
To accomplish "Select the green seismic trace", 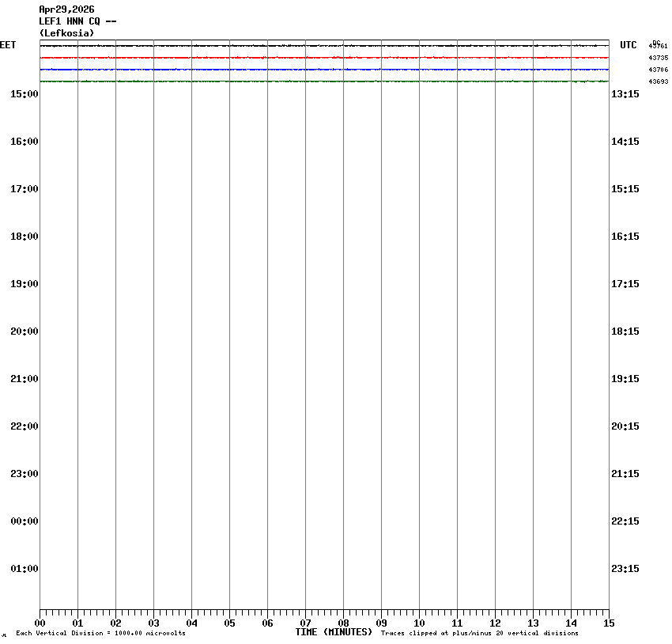I will (324, 81).
